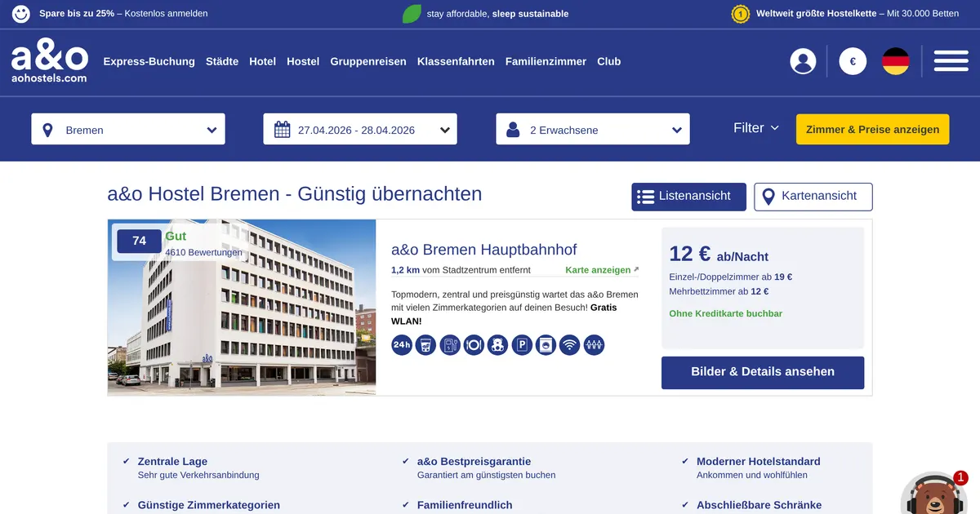The height and width of the screenshot is (514, 980).
Task: Click the 24h reception amenity icon
Action: pyautogui.click(x=402, y=345)
